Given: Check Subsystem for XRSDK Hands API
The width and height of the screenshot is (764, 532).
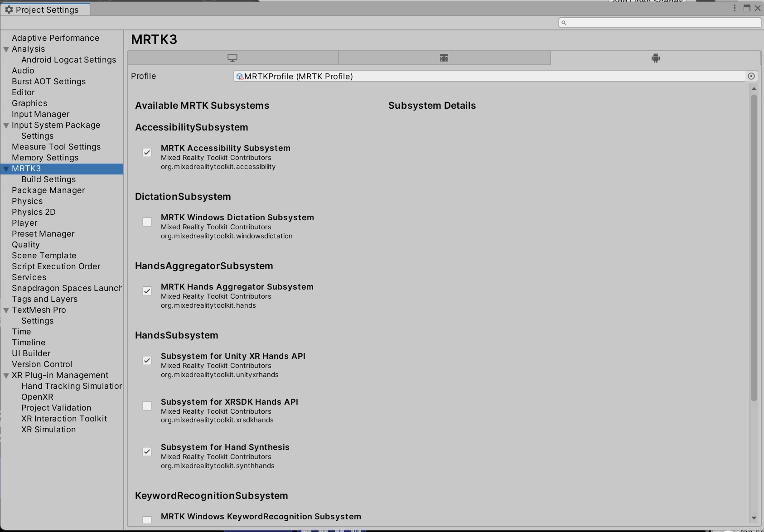Looking at the screenshot, I should tap(147, 406).
